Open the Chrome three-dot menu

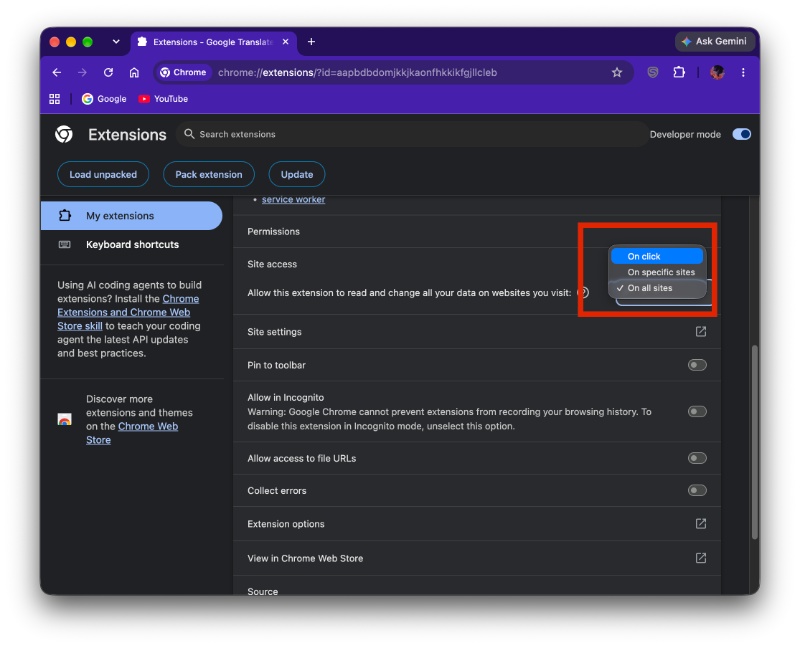pyautogui.click(x=743, y=72)
